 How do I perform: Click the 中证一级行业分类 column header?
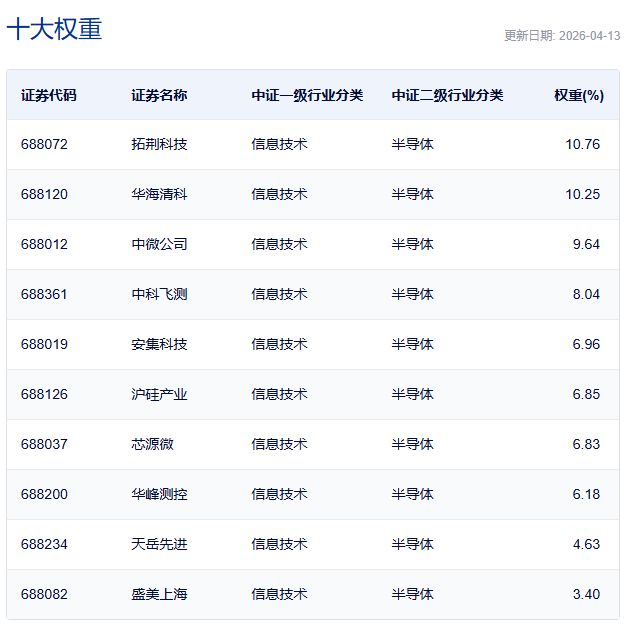point(307,96)
